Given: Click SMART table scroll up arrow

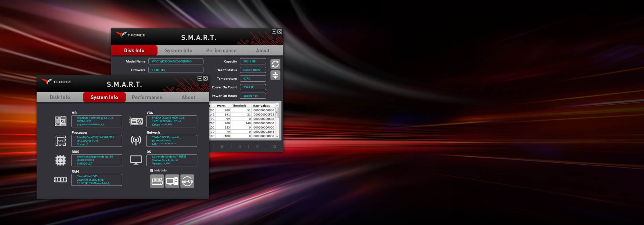Looking at the screenshot, I should 277,105.
